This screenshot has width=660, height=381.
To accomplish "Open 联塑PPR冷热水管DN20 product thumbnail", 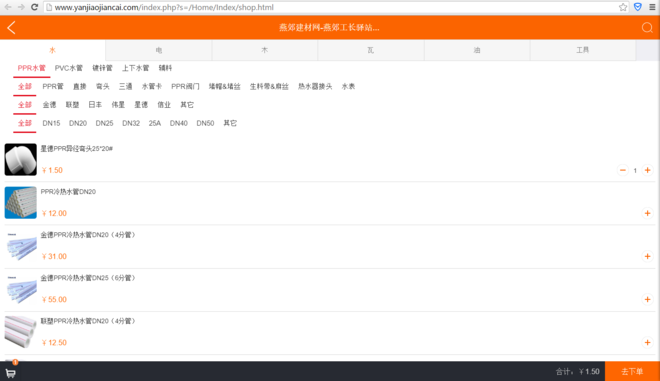I will [21, 332].
